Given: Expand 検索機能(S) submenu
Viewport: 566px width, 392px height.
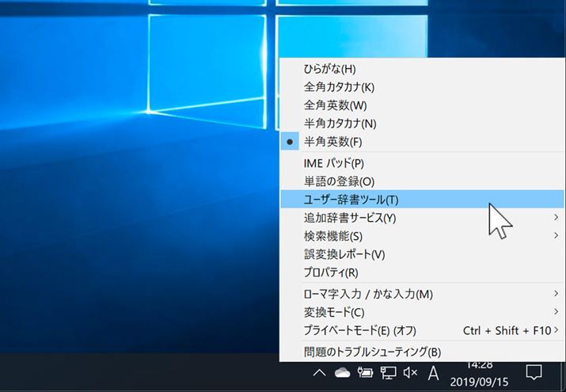Looking at the screenshot, I should [x=422, y=236].
